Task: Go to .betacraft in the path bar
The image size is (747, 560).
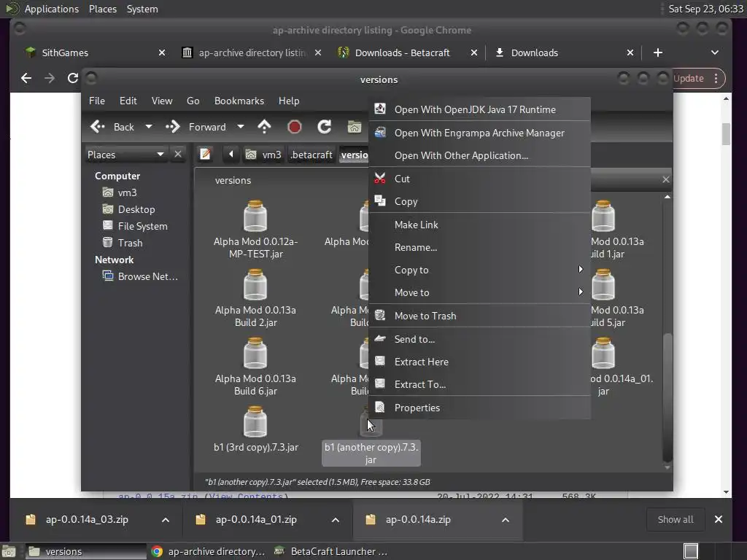Action: 311,155
